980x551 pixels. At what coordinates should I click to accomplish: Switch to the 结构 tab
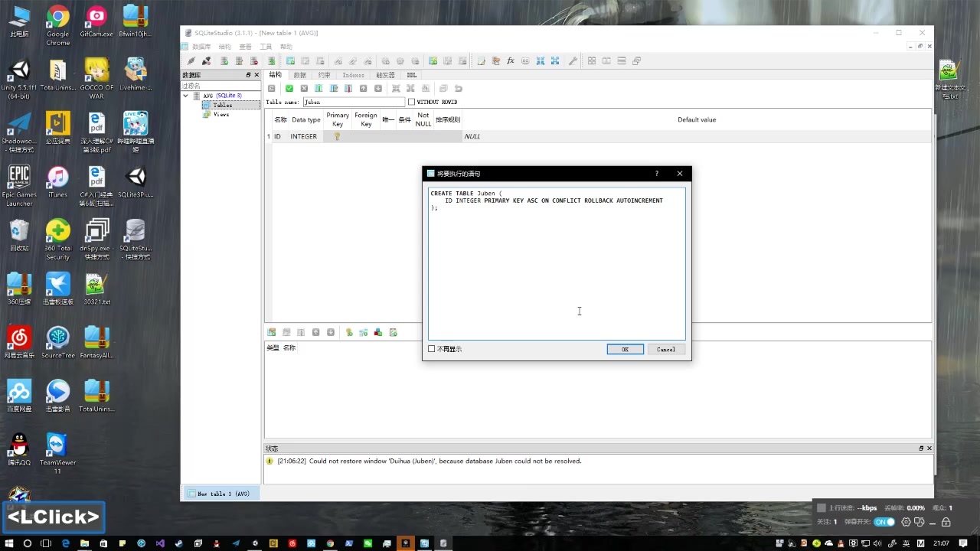[276, 75]
